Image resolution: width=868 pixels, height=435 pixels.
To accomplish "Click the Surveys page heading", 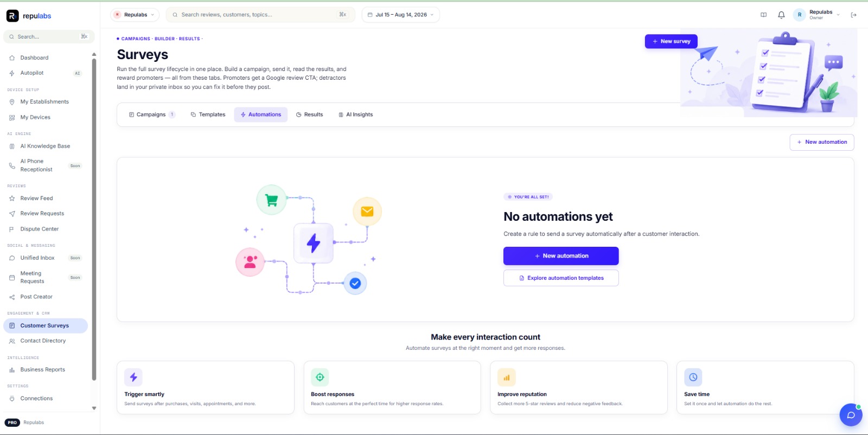I will (x=143, y=55).
